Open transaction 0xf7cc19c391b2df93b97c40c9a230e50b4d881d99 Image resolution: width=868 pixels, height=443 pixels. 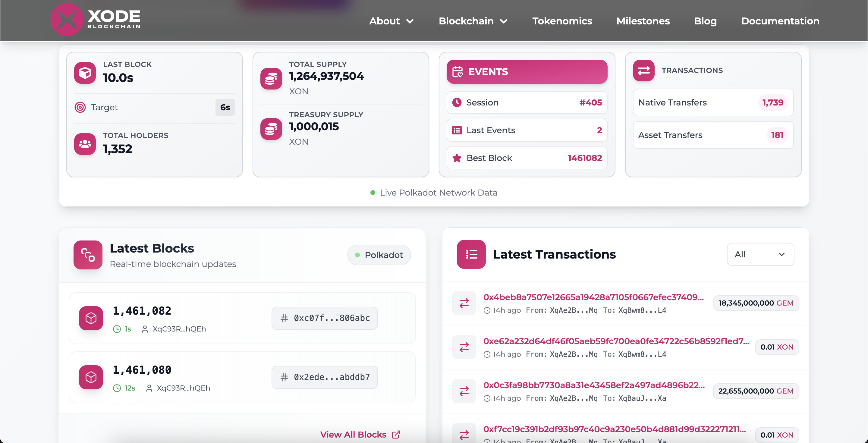(614, 429)
